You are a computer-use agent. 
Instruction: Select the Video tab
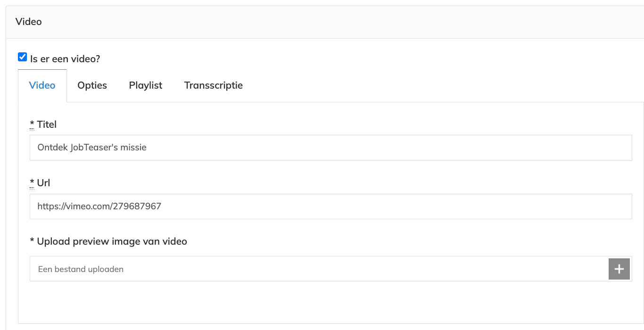coord(42,85)
